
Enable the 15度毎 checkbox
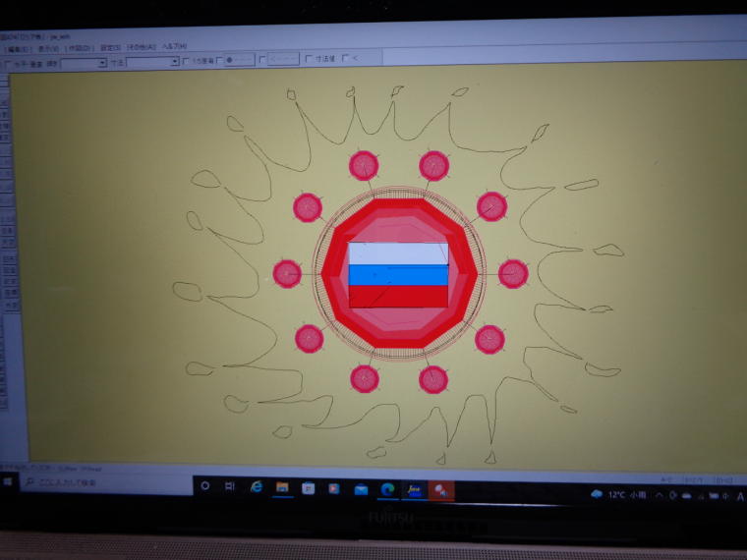(186, 61)
